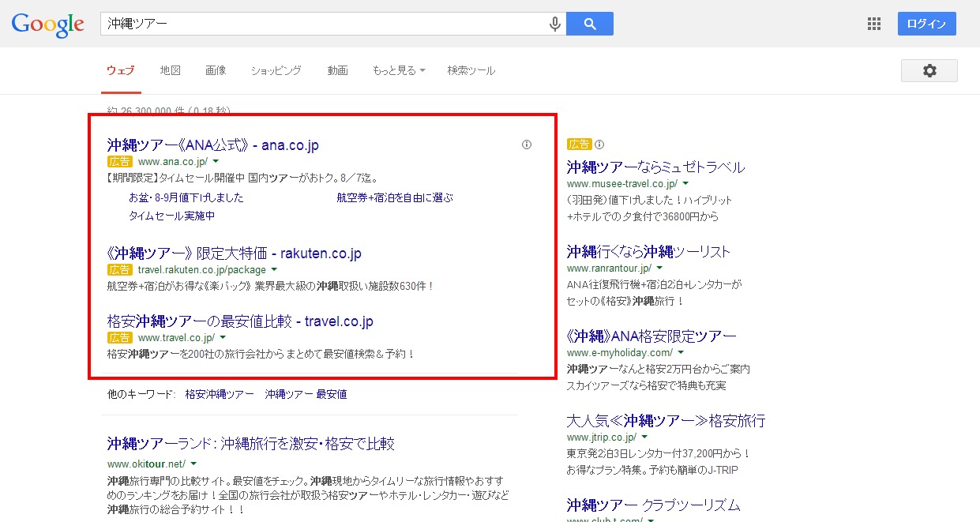Click the www.musee-travel.co.jp/ URL text
The height and width of the screenshot is (522, 980).
tap(622, 184)
